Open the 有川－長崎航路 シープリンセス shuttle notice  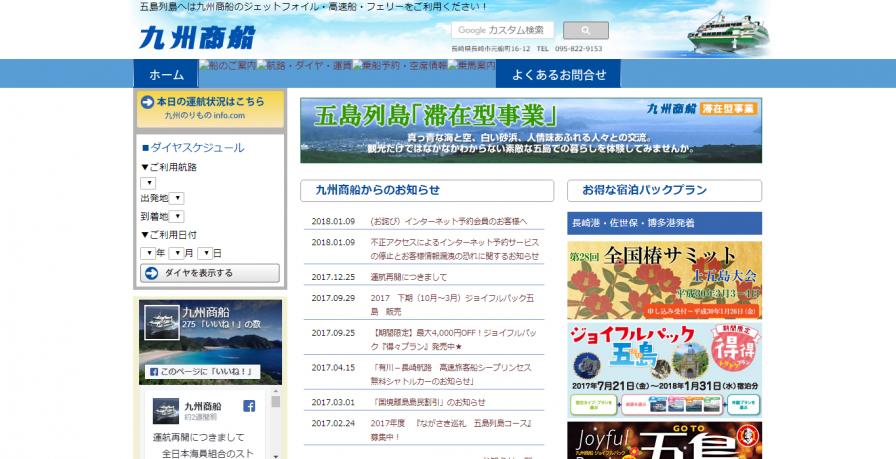click(x=451, y=374)
